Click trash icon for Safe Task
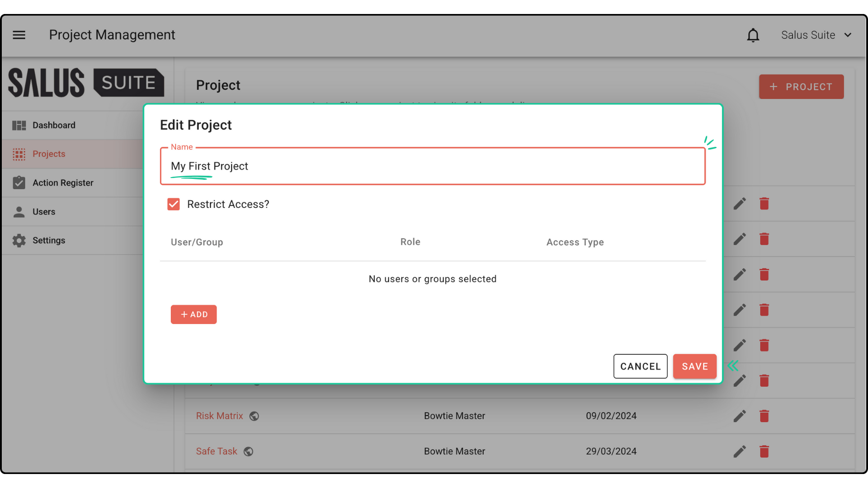868x488 pixels. pyautogui.click(x=764, y=451)
